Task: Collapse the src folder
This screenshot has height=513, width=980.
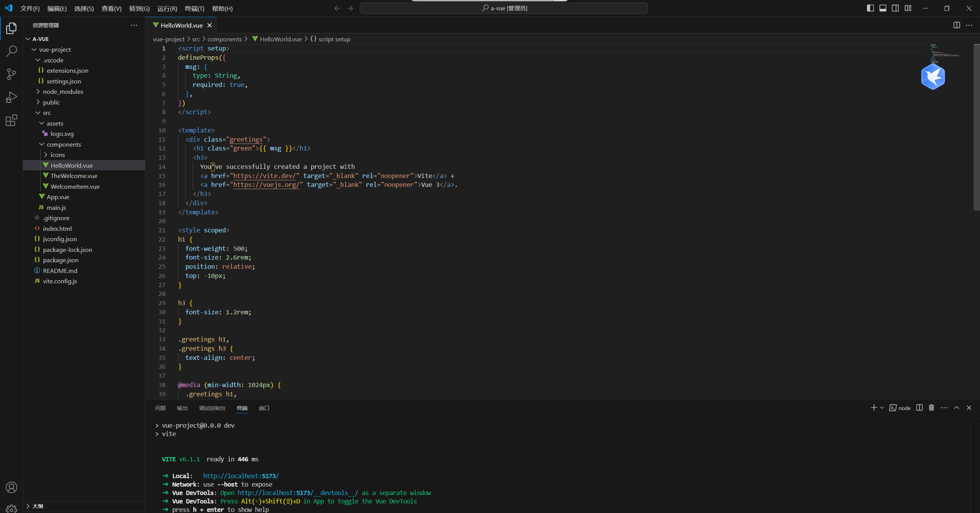Action: pos(84,113)
